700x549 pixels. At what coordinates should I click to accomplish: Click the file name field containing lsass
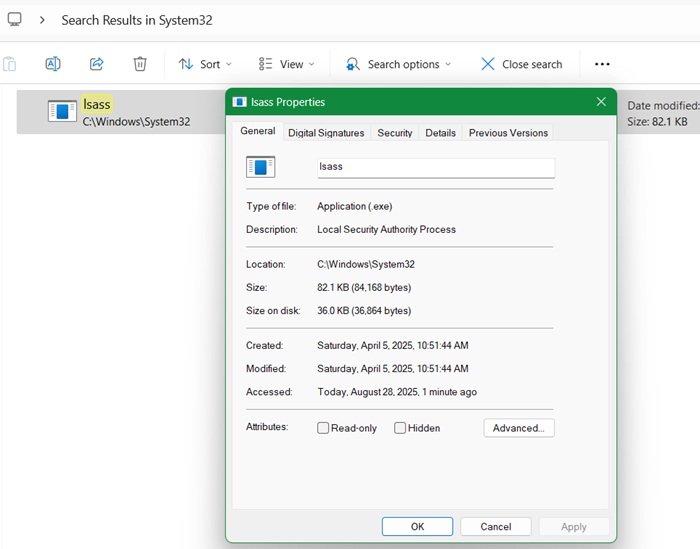[x=436, y=168]
